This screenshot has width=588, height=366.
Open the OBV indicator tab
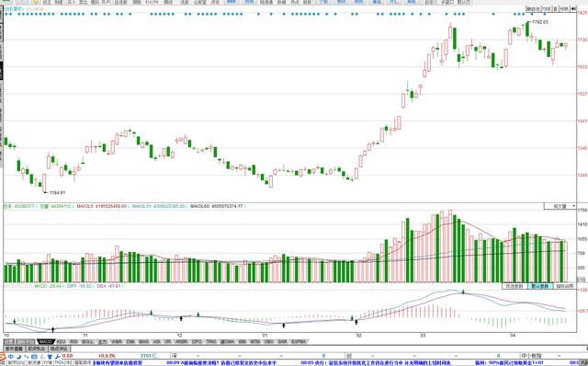(x=268, y=341)
